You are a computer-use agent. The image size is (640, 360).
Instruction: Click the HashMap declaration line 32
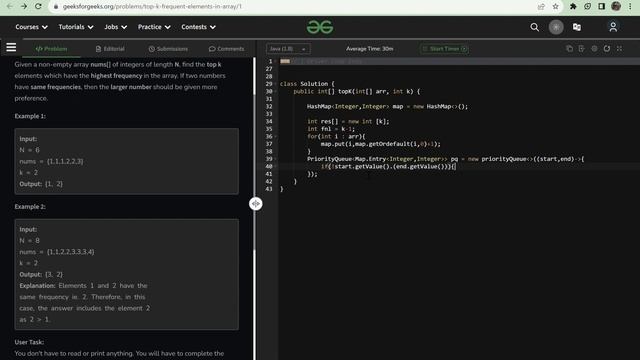pos(387,107)
